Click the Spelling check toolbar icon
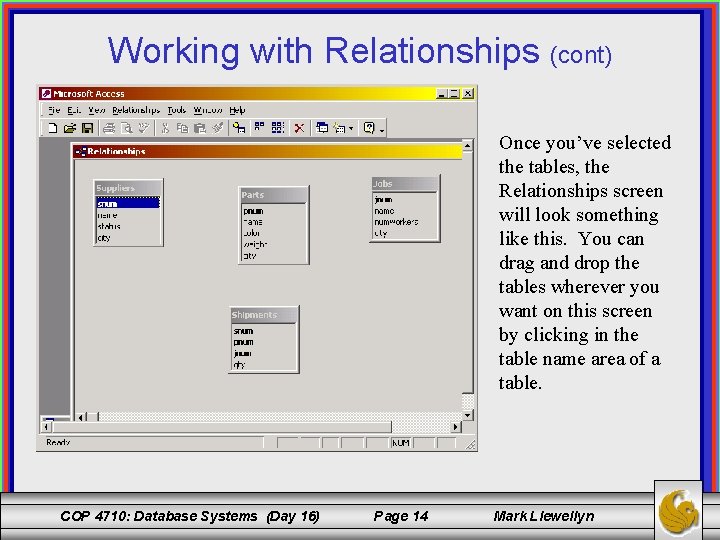Screen dimensions: 720x540 click(144, 128)
